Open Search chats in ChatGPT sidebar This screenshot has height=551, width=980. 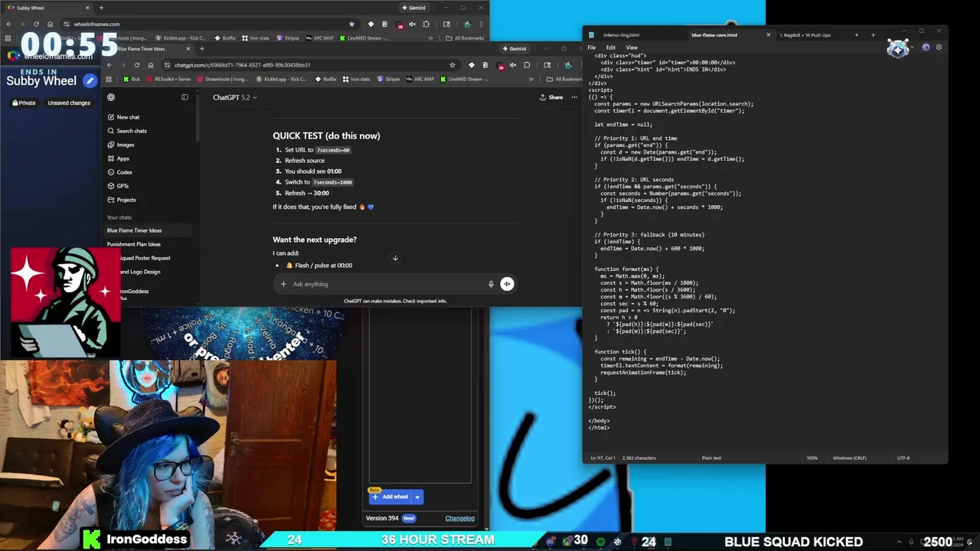[132, 131]
